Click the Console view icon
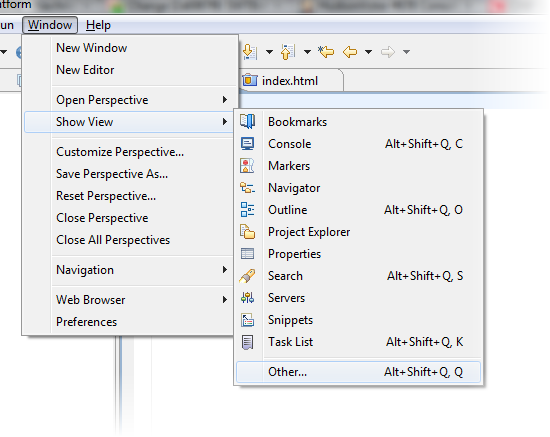Image resolution: width=550 pixels, height=437 pixels. click(248, 144)
